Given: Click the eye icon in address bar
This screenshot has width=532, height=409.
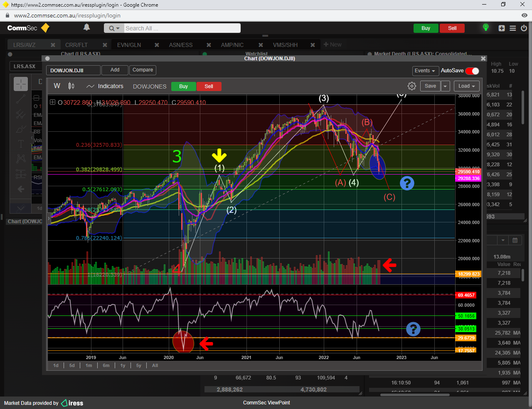Looking at the screenshot, I should point(524,15).
